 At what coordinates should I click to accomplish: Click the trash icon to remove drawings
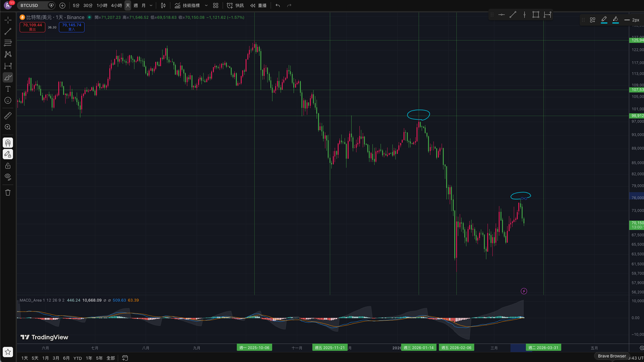(8, 191)
